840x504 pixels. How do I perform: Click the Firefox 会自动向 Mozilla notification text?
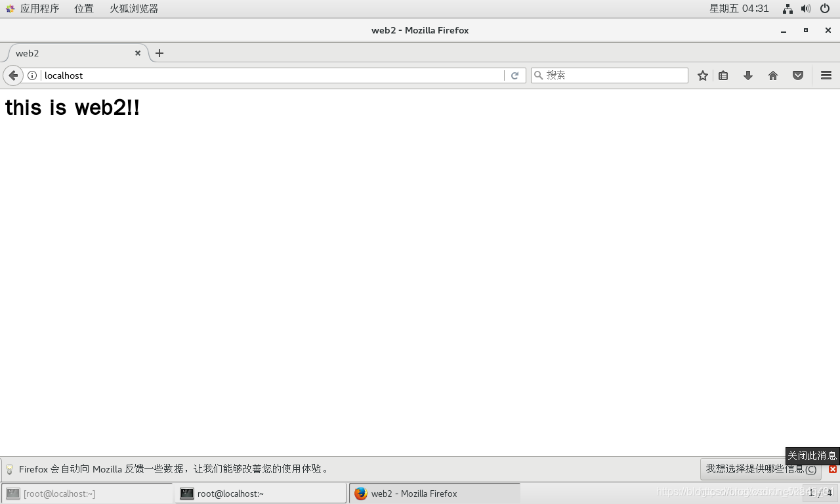point(174,469)
